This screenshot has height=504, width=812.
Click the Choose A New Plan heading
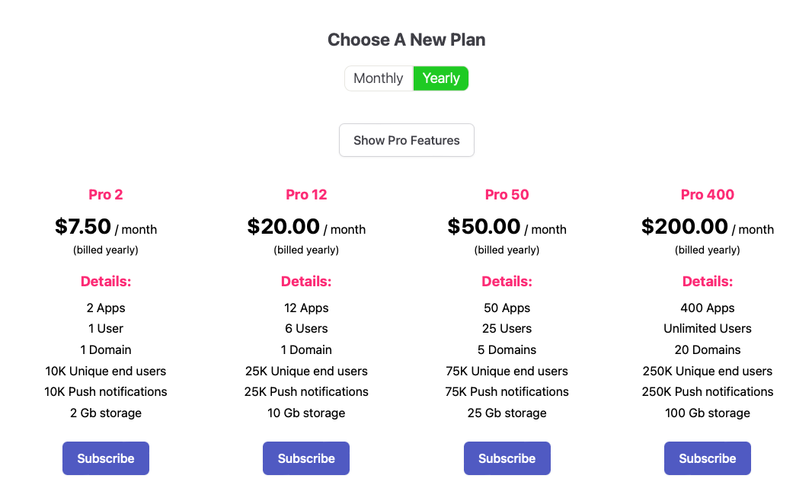[406, 40]
